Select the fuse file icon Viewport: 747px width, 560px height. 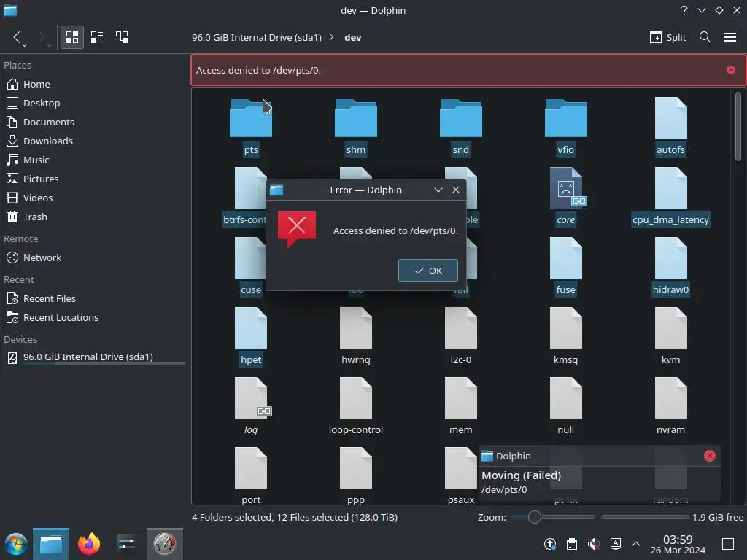tap(565, 258)
